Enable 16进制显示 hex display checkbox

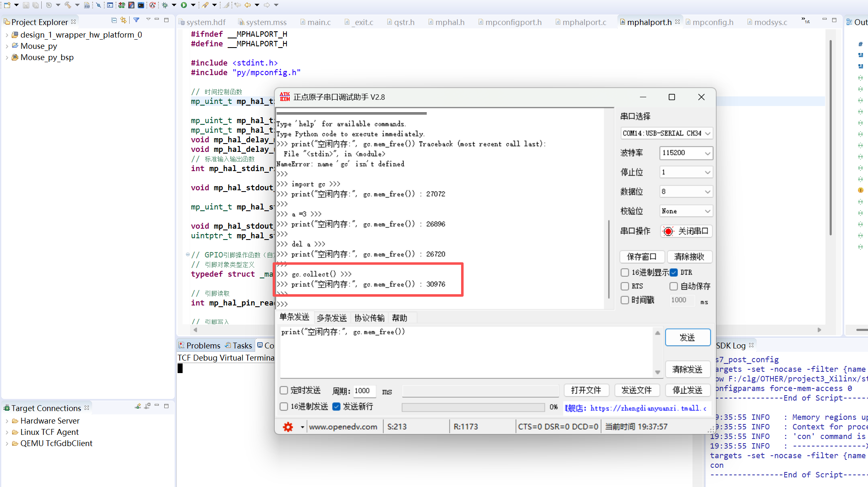click(625, 273)
